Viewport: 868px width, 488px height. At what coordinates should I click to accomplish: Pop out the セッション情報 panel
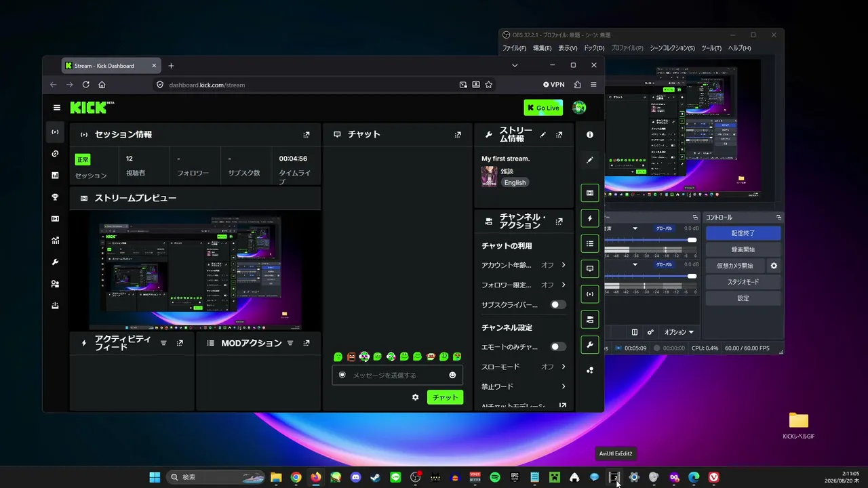point(307,135)
